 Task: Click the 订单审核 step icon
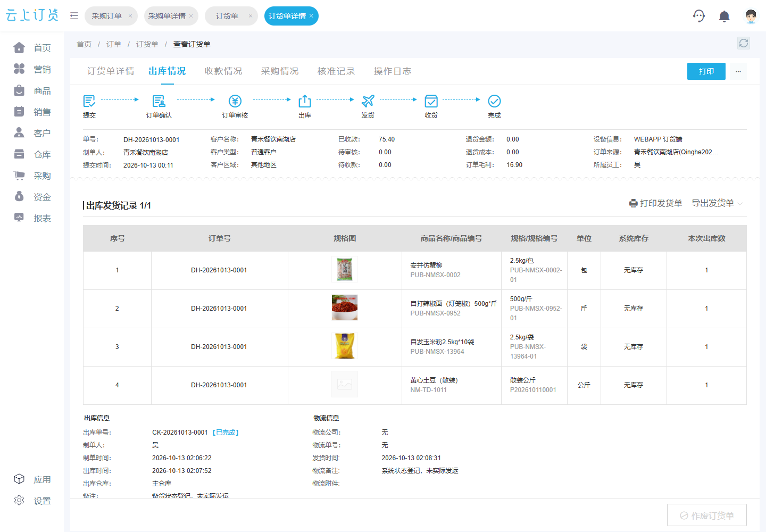(235, 101)
